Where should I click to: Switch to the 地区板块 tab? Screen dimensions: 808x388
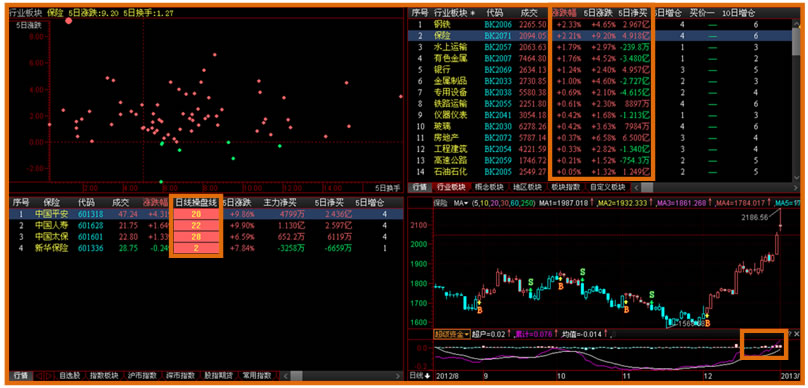pos(527,187)
